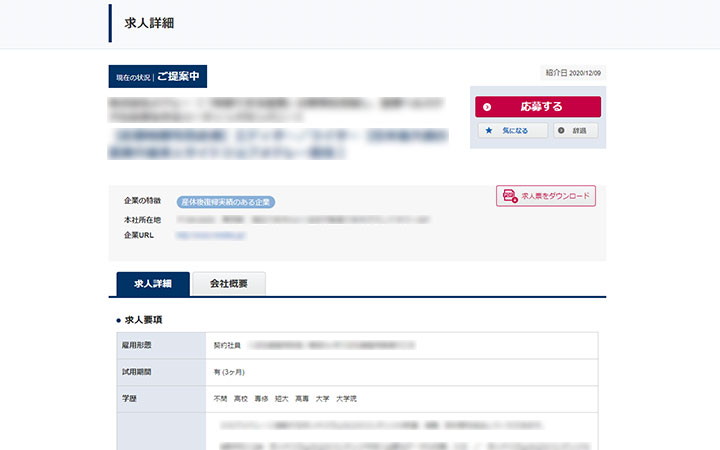
Task: Click the 求人要項 section heading
Action: (x=144, y=320)
